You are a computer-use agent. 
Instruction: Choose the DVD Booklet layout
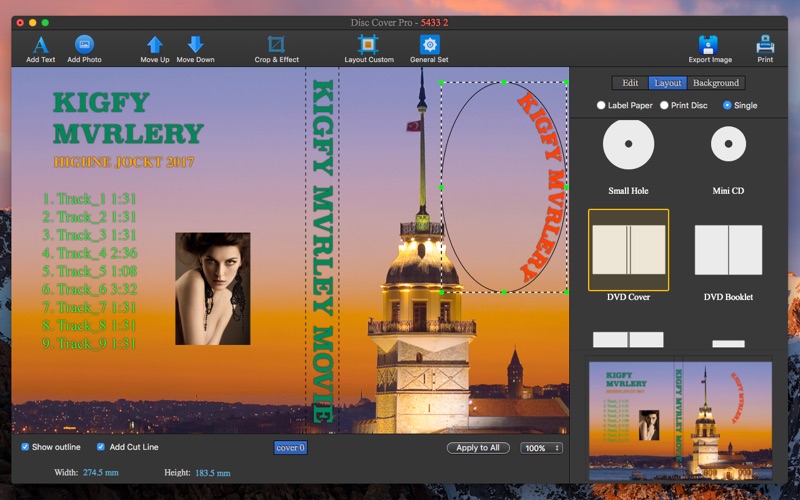pyautogui.click(x=727, y=250)
